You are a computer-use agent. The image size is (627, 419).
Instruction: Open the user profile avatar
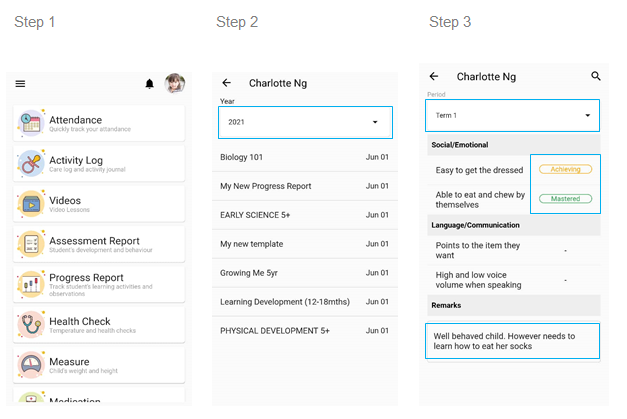[x=175, y=84]
